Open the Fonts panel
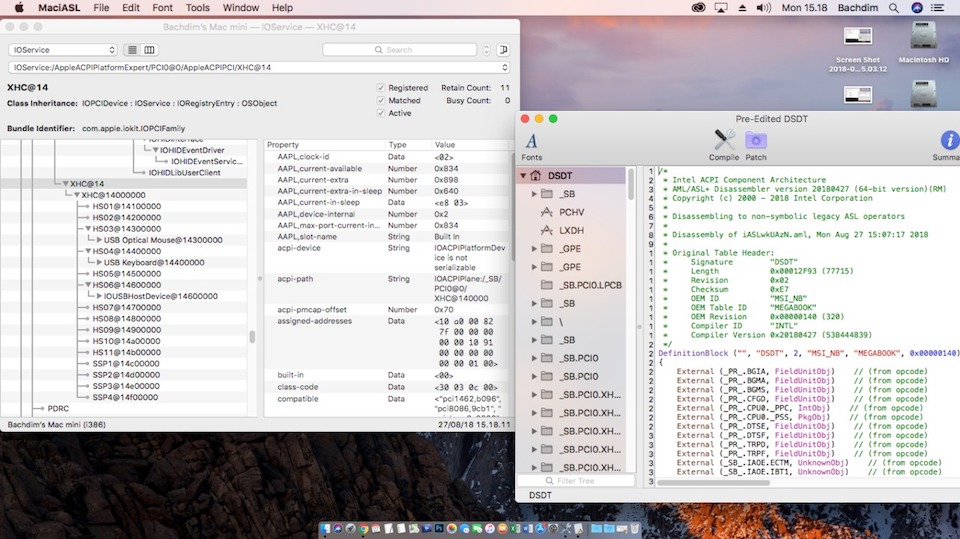 tap(532, 142)
